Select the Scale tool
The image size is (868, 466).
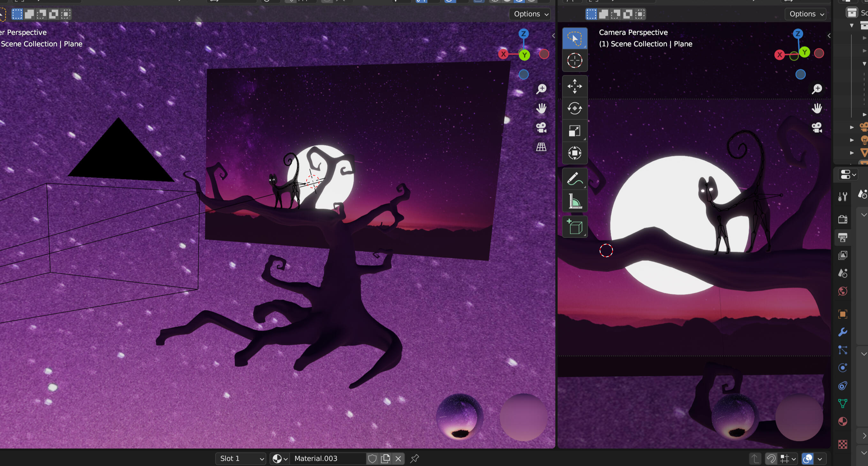[575, 131]
